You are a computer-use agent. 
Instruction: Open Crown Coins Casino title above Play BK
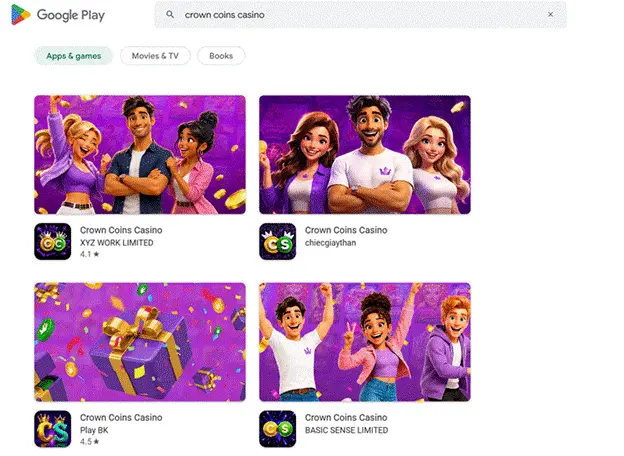click(121, 417)
